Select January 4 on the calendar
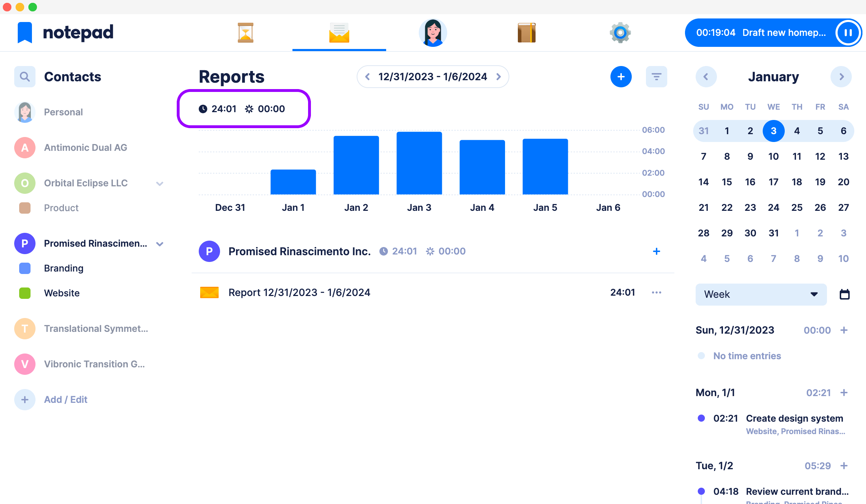The image size is (866, 504). point(797,131)
